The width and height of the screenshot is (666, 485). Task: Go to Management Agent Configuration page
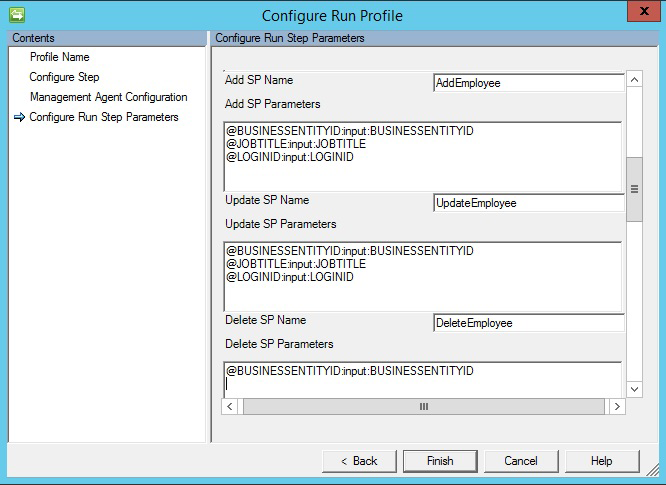[108, 97]
